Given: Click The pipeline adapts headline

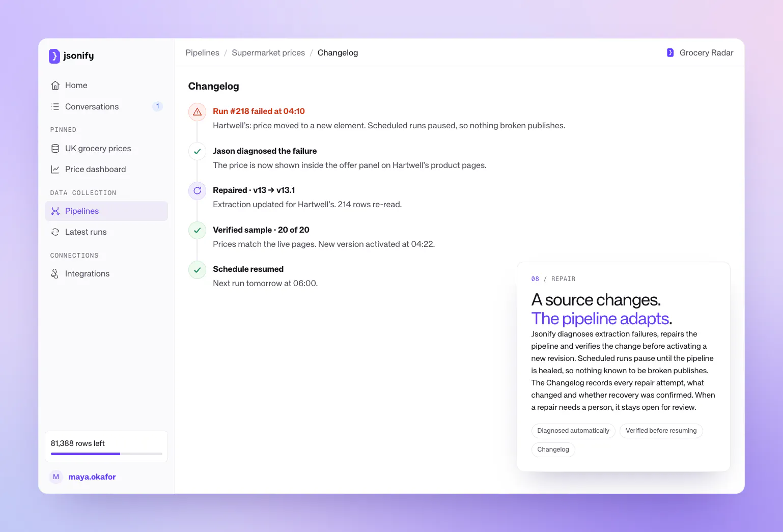Looking at the screenshot, I should pos(602,319).
